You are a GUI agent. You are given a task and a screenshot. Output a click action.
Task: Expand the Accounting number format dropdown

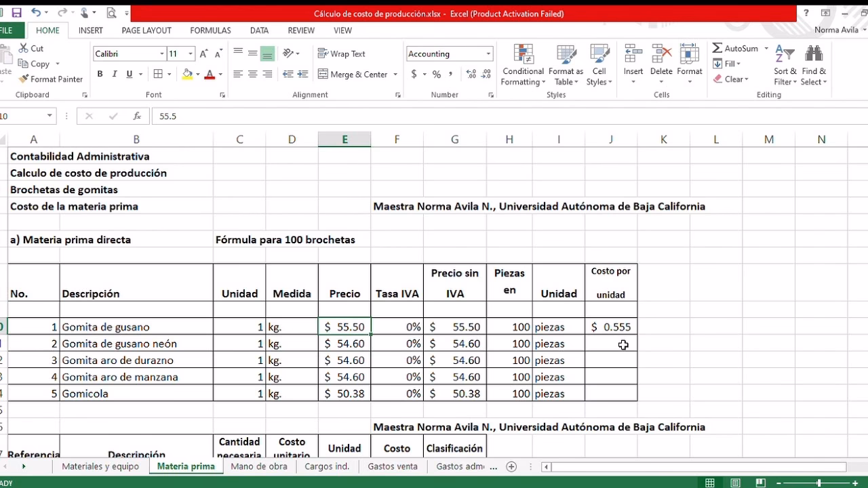488,54
